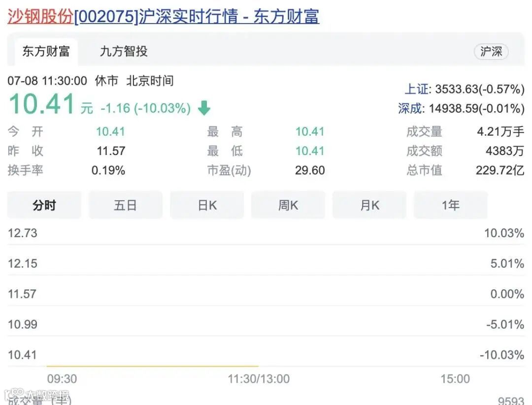Viewport: 532px width, 405px height.
Task: Click the 上证 index label
Action: 417,89
